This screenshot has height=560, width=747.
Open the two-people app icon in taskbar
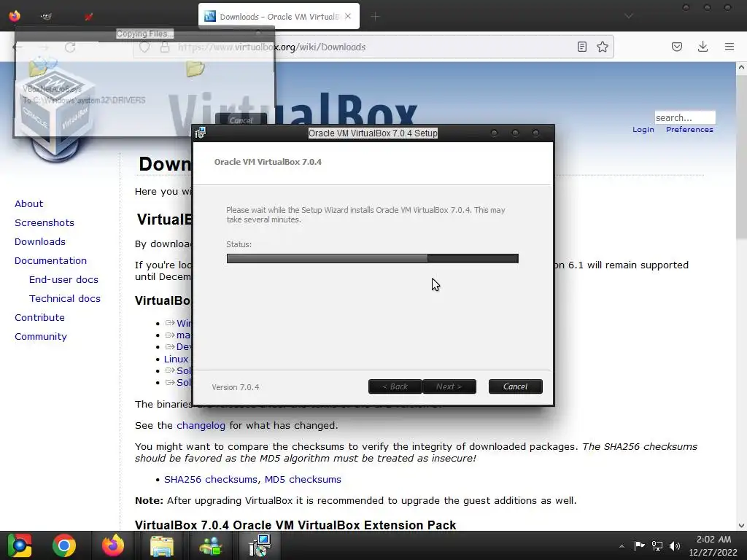tap(211, 545)
